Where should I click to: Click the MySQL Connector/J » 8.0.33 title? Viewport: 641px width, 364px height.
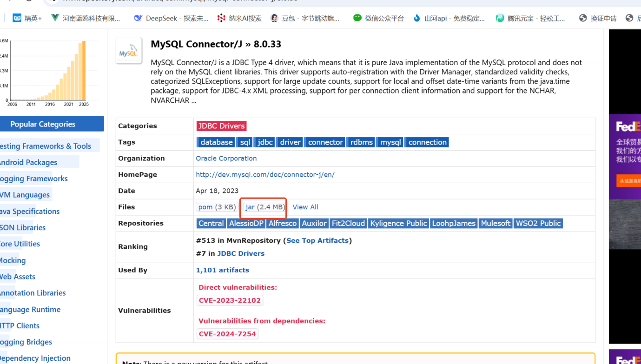tap(216, 45)
